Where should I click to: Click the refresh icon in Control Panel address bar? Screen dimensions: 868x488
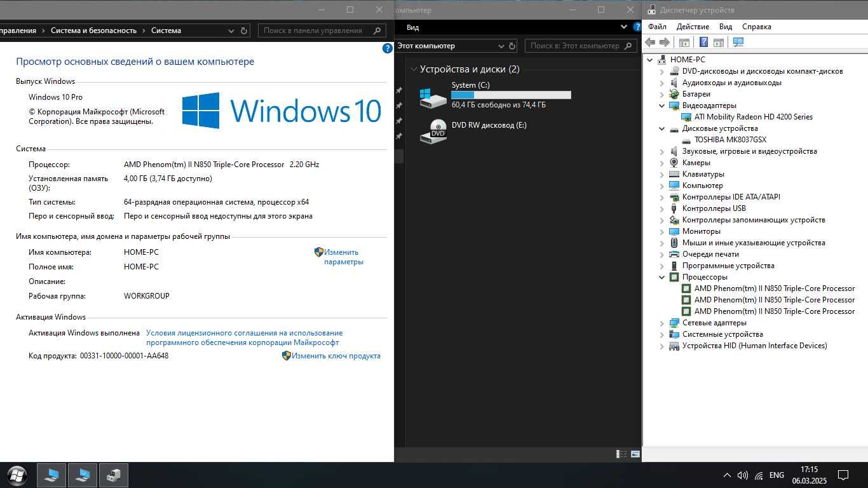244,30
